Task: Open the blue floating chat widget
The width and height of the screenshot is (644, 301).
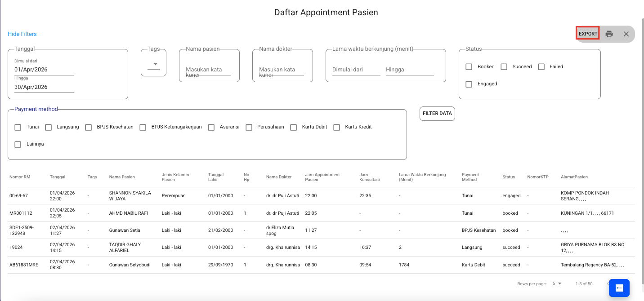Action: pyautogui.click(x=619, y=288)
